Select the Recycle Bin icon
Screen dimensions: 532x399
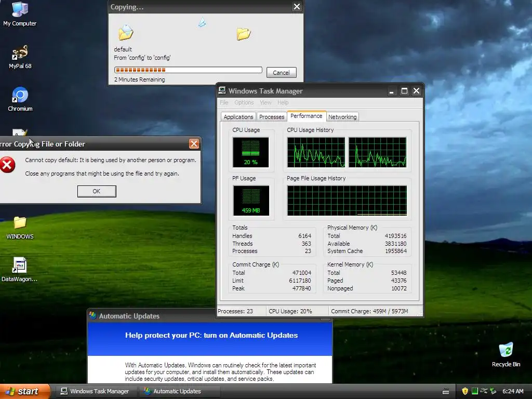[x=506, y=354]
